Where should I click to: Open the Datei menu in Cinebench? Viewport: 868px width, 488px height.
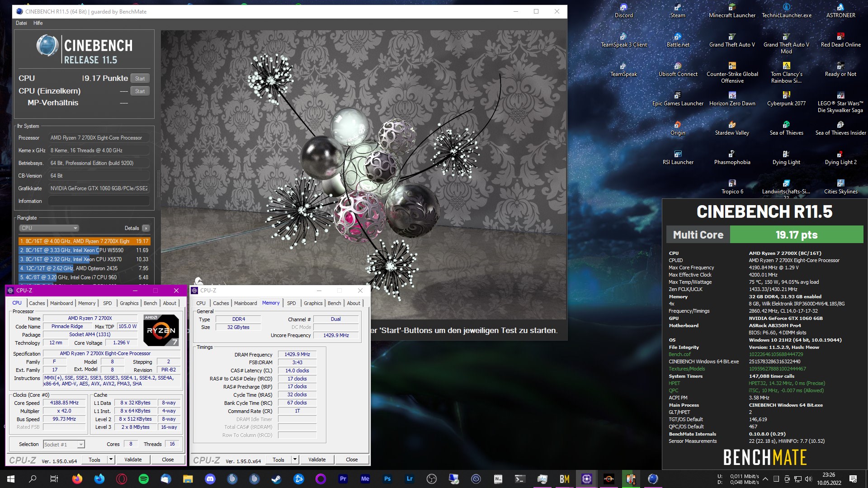[21, 23]
